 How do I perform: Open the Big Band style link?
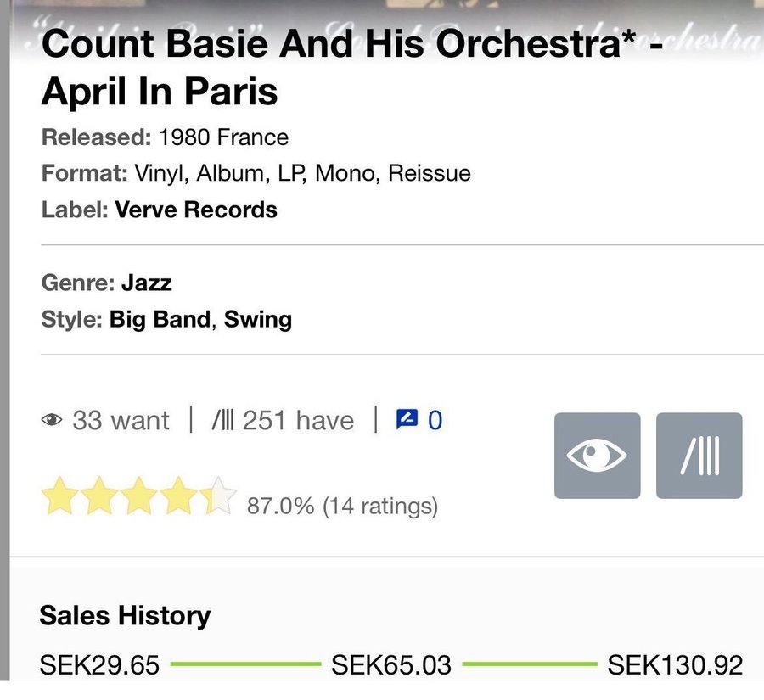160,320
